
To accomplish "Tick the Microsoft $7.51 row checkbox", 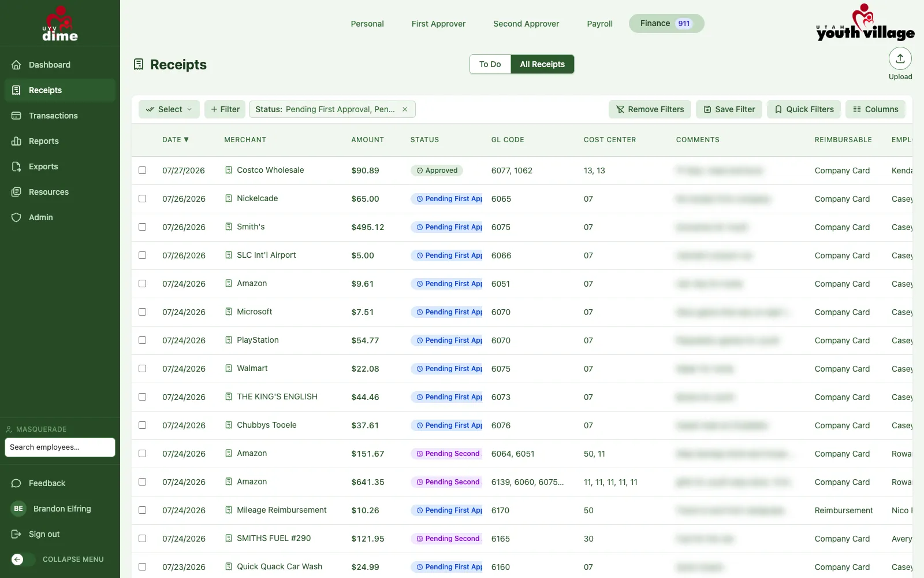I will click(142, 312).
